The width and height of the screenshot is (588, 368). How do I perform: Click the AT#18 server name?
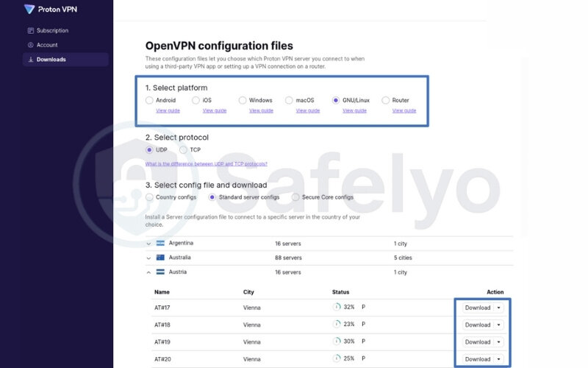162,325
